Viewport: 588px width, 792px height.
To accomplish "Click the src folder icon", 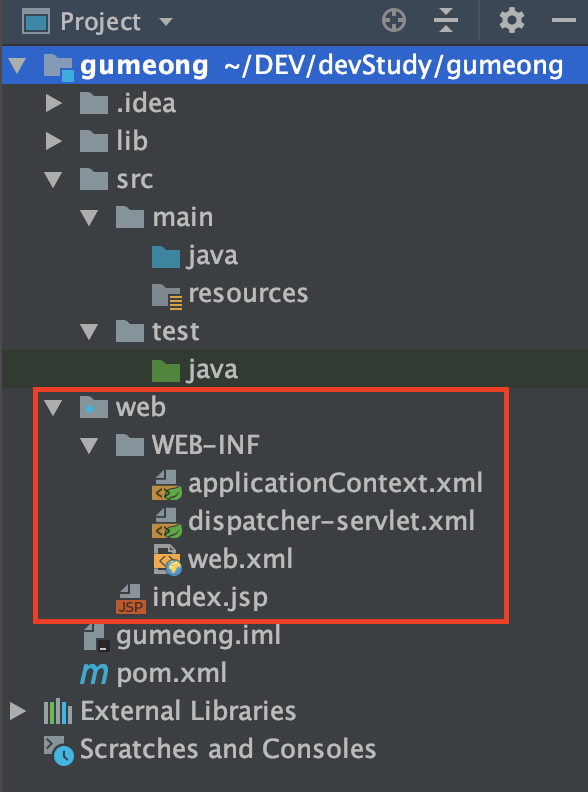I will (94, 180).
